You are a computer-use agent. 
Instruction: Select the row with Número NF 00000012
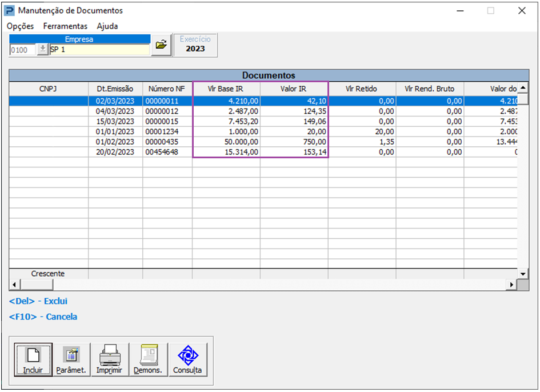point(166,111)
